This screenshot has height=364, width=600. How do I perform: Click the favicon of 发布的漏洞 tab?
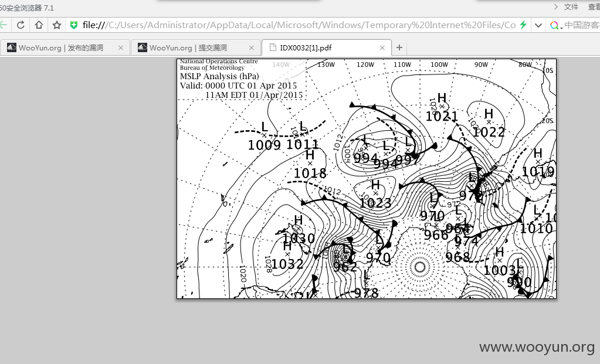click(12, 47)
